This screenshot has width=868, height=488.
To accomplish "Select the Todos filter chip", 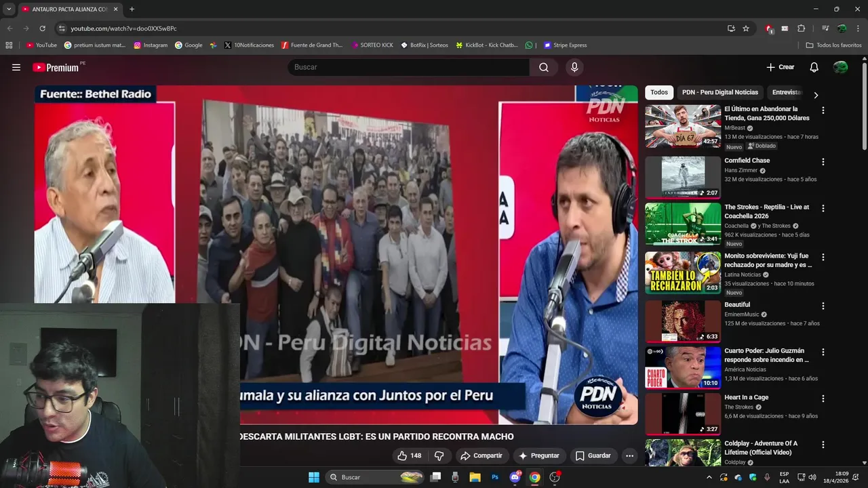I will click(x=659, y=92).
